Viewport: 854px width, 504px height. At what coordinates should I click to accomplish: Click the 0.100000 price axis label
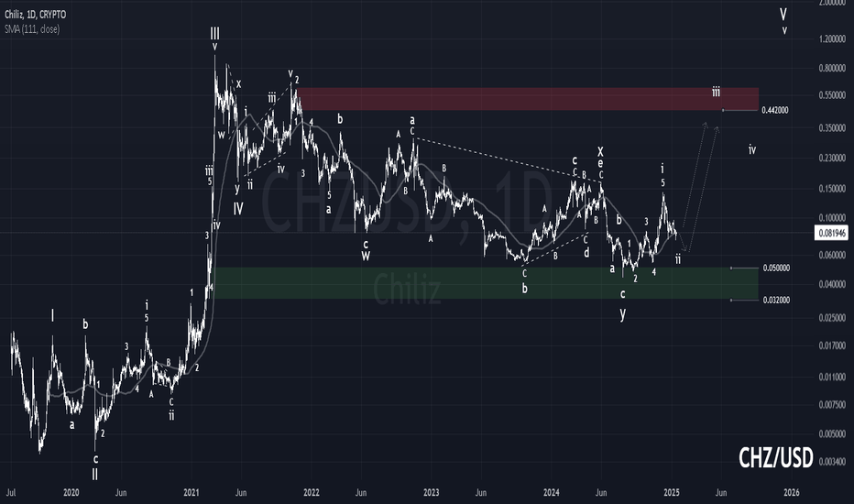pyautogui.click(x=832, y=218)
